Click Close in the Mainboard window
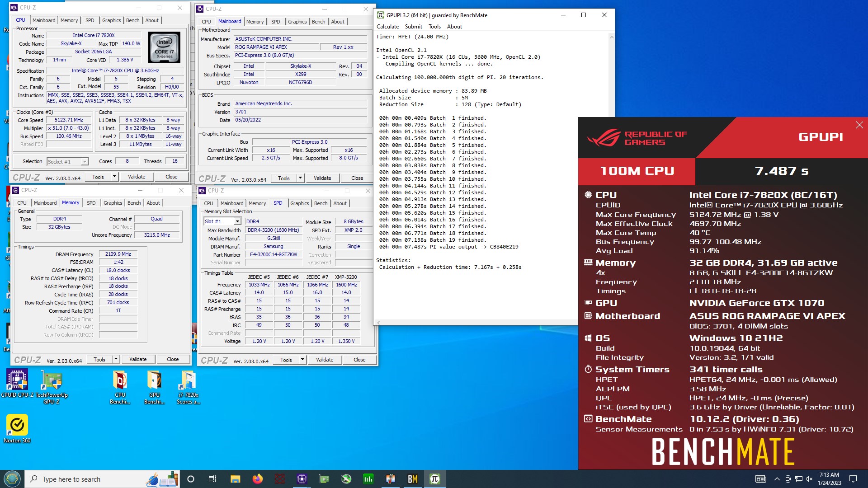This screenshot has height=488, width=868. click(x=357, y=178)
